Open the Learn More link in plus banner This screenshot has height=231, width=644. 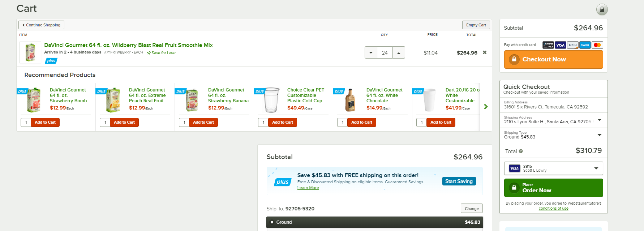308,188
